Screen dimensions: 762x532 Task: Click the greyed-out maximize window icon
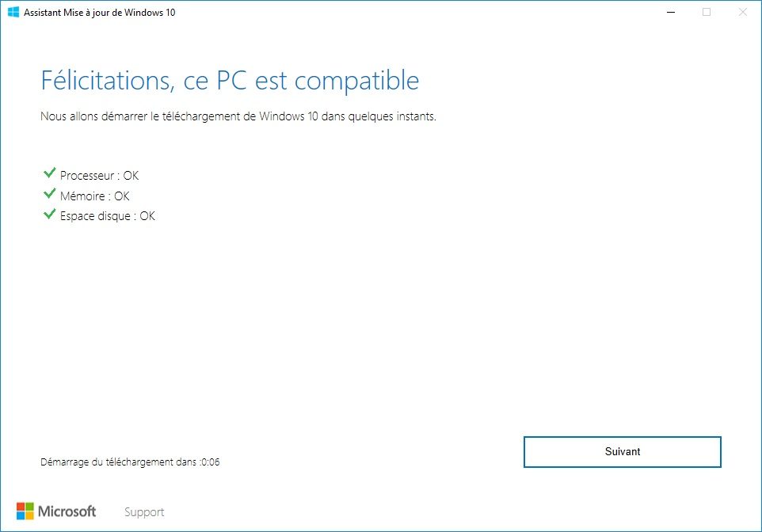tap(707, 12)
